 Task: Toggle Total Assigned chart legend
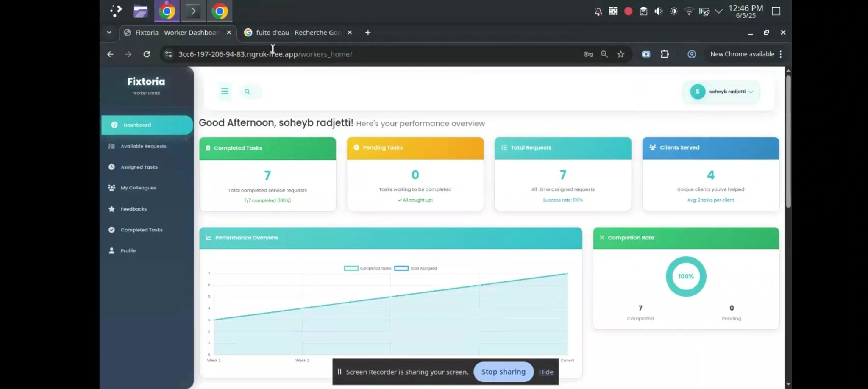[x=416, y=268]
